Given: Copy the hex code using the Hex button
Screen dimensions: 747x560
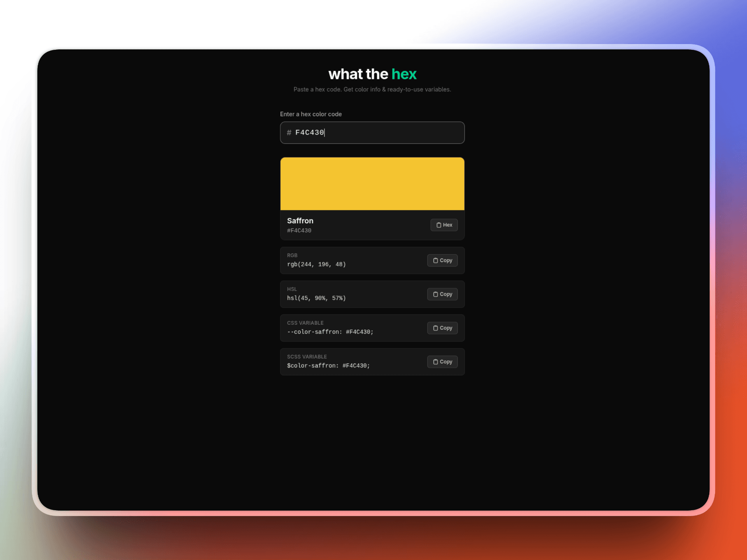Looking at the screenshot, I should [x=444, y=225].
